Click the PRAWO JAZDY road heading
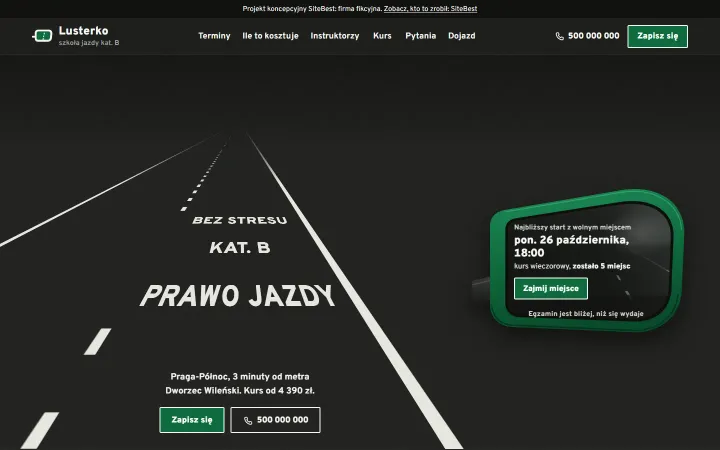720x450 pixels. tap(237, 296)
